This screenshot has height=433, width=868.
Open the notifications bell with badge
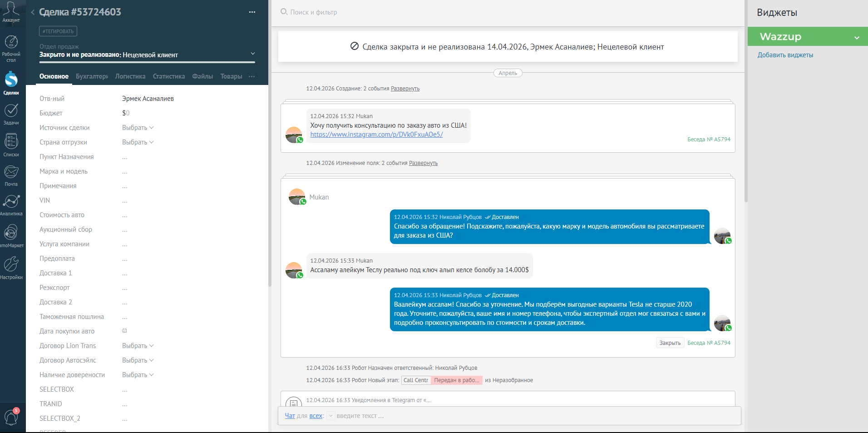11,417
